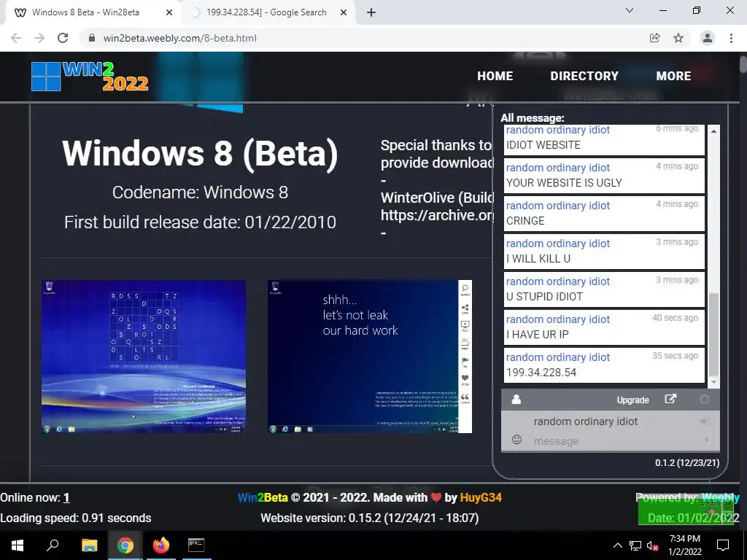Click the 'First build release date: 01/22/2010' text
The height and width of the screenshot is (560, 747).
click(x=200, y=222)
